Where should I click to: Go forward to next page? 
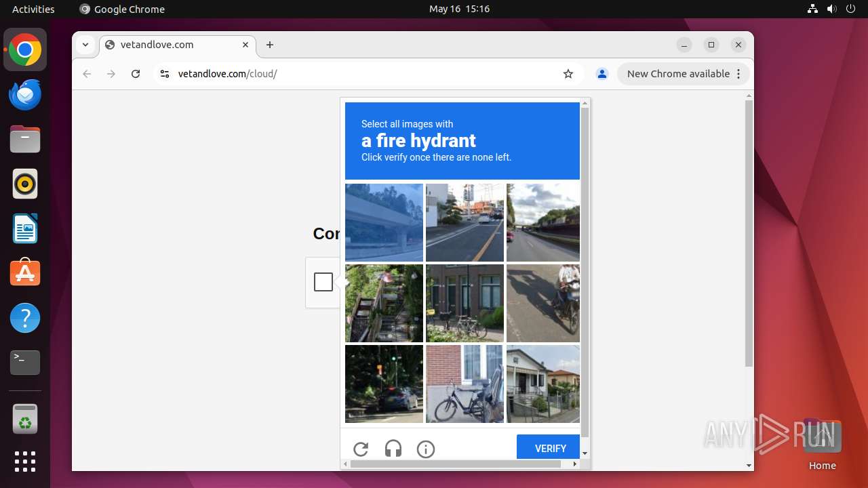pos(111,74)
